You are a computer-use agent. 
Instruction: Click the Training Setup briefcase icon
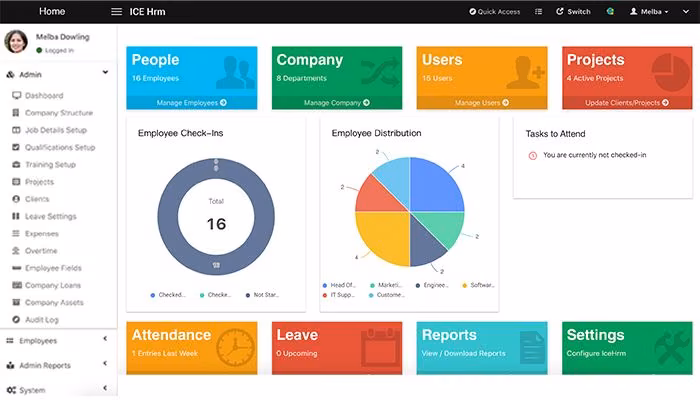16,164
